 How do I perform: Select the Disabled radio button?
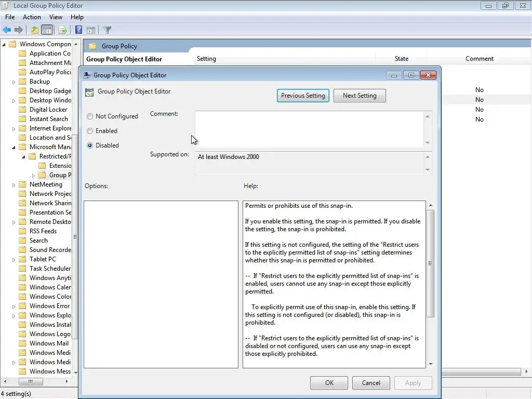(89, 145)
